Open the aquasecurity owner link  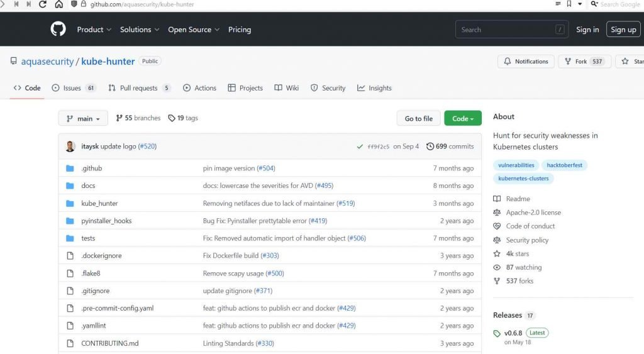click(47, 61)
